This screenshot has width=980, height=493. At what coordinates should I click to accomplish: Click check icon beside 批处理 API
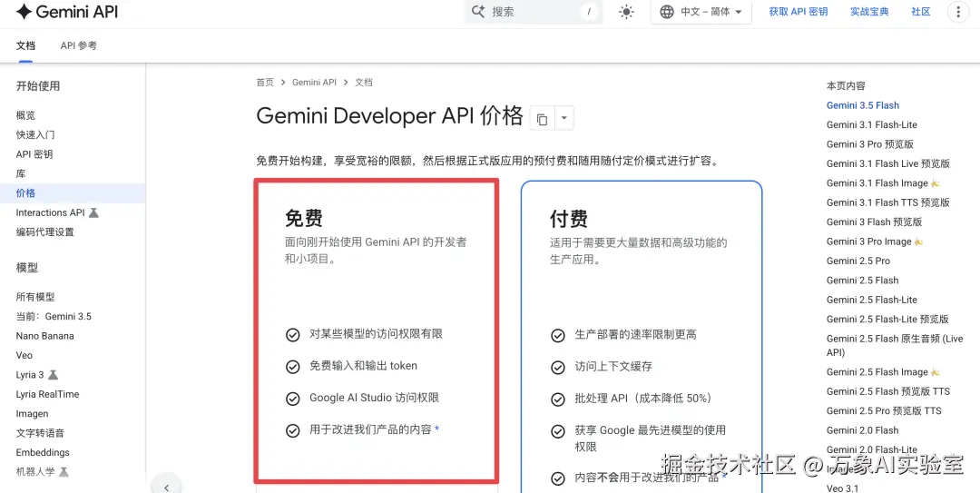click(x=557, y=399)
